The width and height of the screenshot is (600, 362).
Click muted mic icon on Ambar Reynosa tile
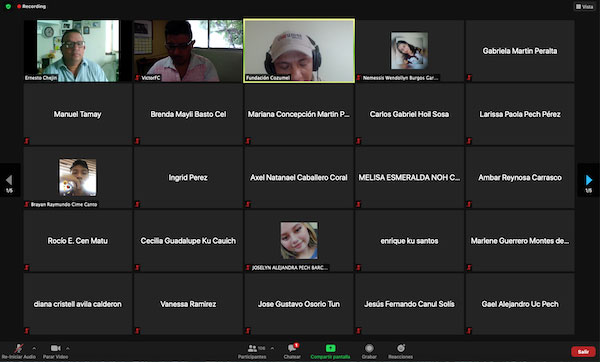pos(469,204)
